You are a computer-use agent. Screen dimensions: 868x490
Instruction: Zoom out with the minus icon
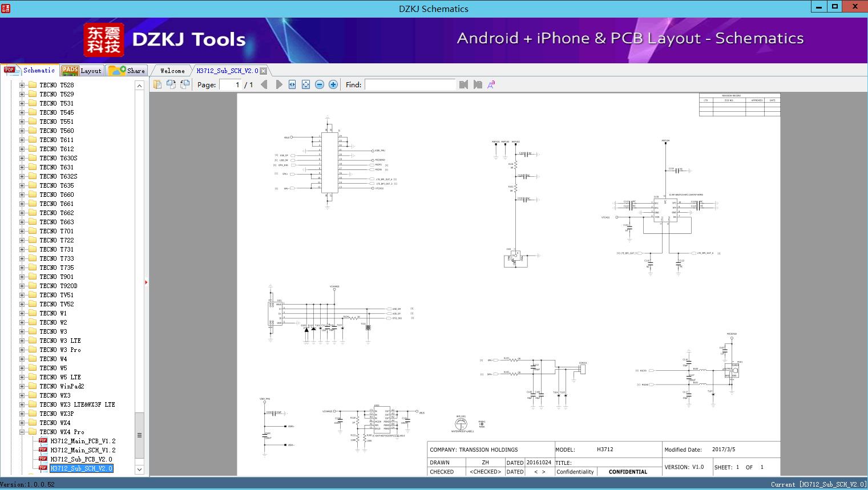click(320, 84)
